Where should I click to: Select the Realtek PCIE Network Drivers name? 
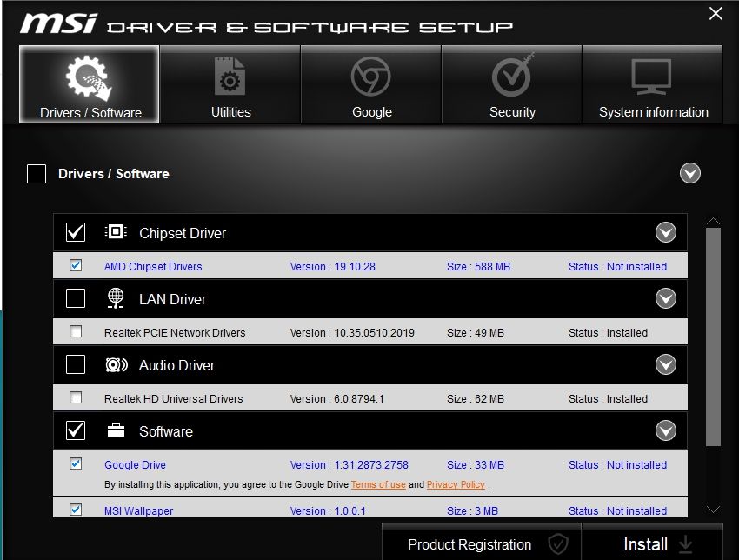(x=175, y=333)
